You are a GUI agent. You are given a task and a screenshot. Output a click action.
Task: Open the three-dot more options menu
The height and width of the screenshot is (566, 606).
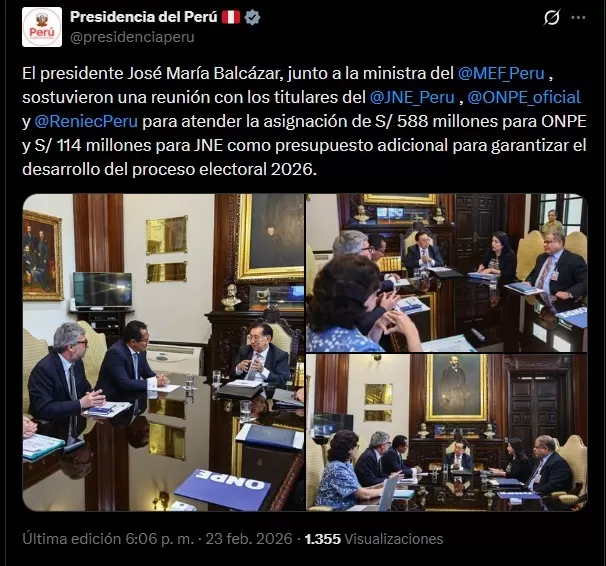click(578, 17)
